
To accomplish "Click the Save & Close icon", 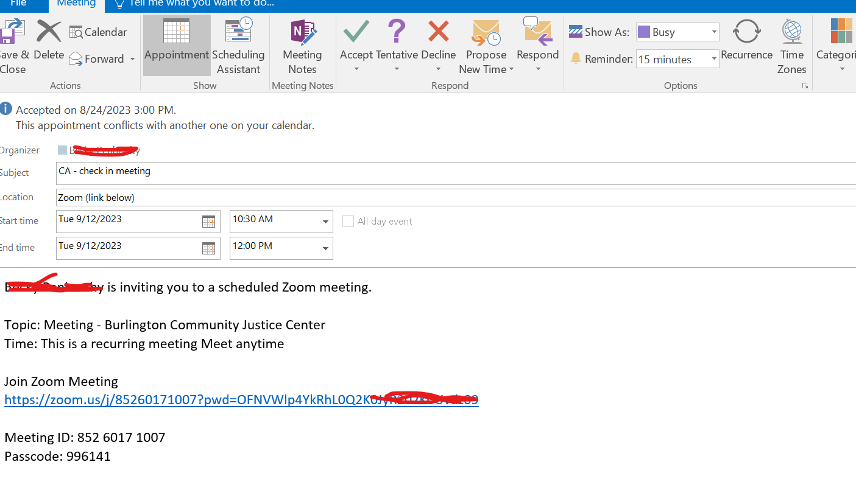I will (11, 32).
